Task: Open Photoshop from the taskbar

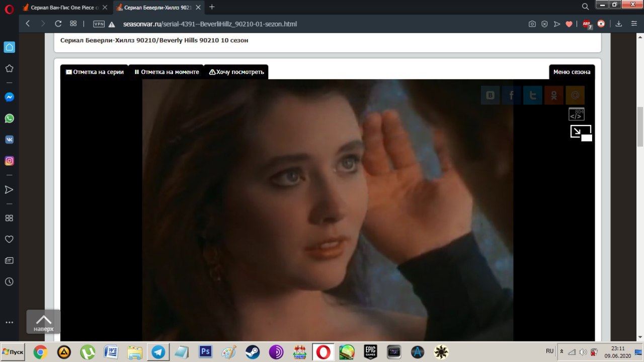Action: 205,352
